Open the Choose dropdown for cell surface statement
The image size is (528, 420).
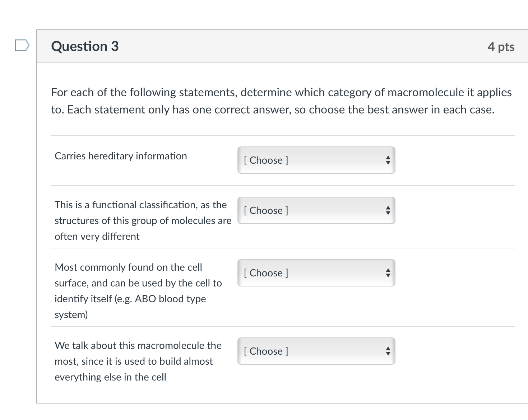(315, 273)
